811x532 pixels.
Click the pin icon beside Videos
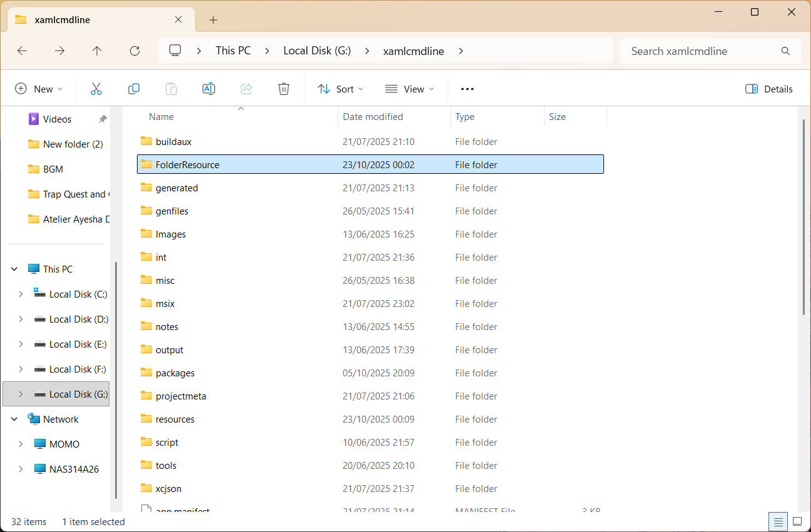pos(103,119)
